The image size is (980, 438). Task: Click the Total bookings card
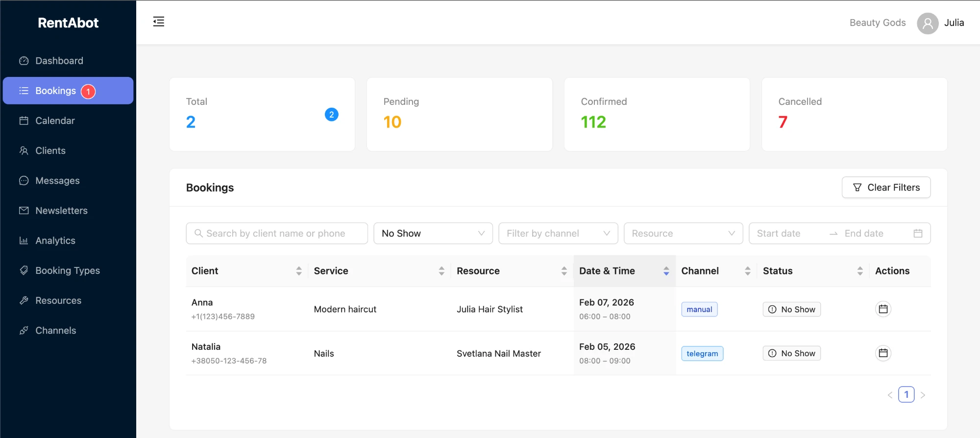click(262, 114)
